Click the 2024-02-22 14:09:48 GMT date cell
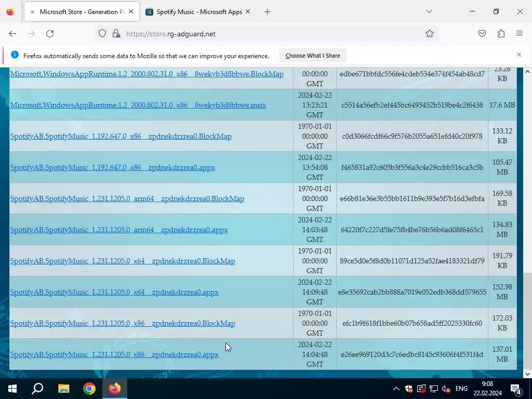The height and width of the screenshot is (399, 532). point(314,292)
